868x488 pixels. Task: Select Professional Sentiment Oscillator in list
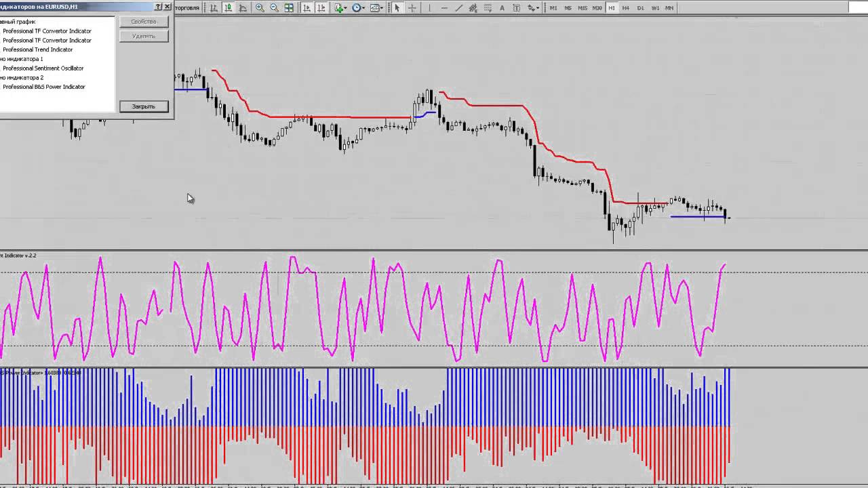pos(43,68)
